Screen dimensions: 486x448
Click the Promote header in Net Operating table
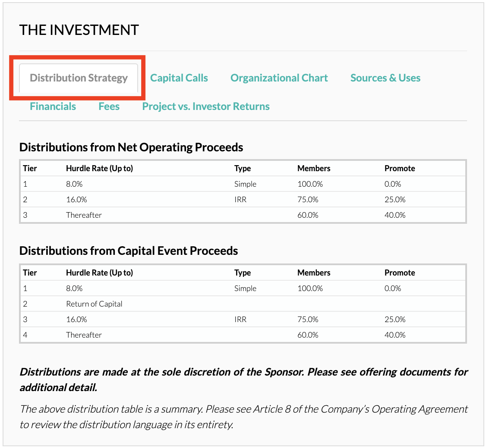point(400,169)
